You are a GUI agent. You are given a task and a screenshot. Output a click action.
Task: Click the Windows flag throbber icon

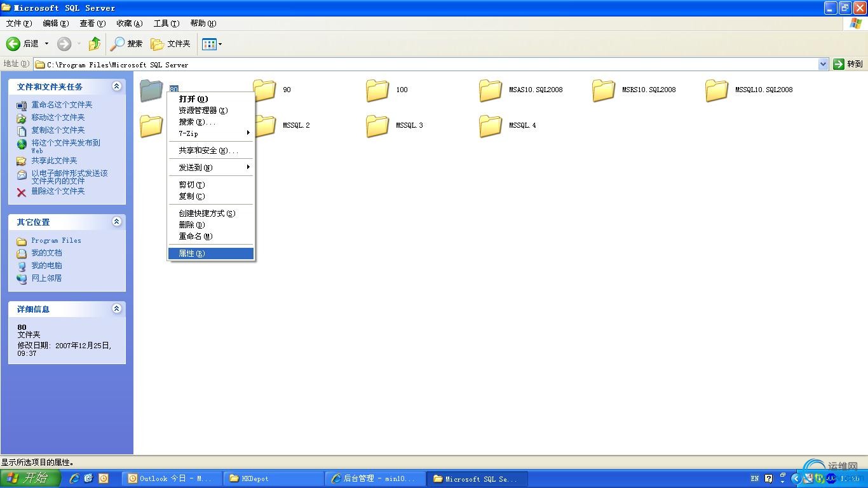[855, 24]
